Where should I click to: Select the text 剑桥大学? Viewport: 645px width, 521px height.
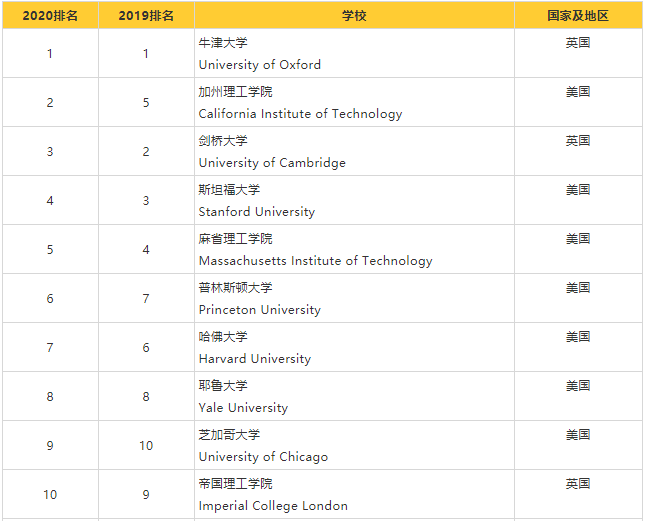pyautogui.click(x=223, y=141)
